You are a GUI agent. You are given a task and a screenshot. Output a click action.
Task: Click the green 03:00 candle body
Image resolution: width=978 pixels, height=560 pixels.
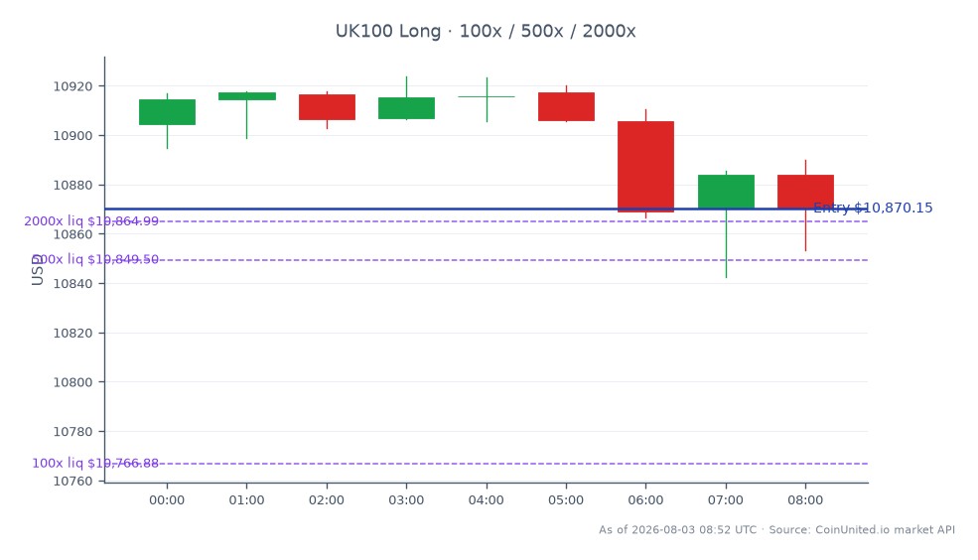(407, 108)
